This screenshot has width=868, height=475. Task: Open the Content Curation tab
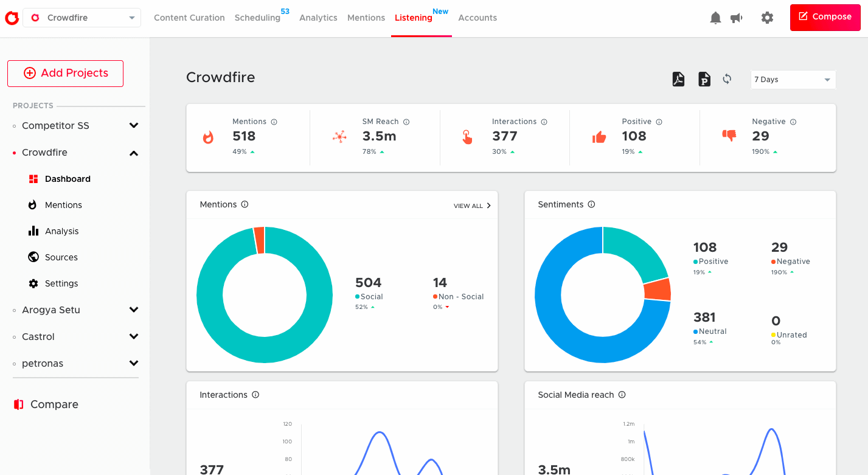pos(189,18)
